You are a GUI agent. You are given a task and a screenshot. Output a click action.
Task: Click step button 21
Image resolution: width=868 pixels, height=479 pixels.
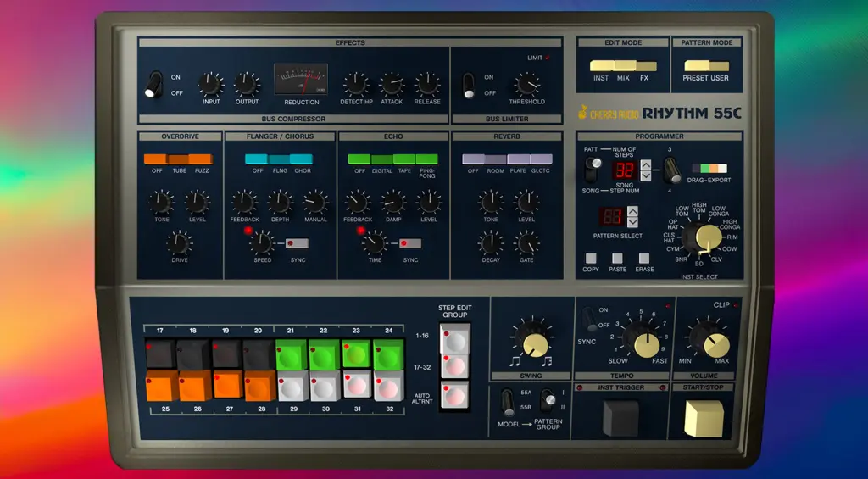click(x=290, y=354)
